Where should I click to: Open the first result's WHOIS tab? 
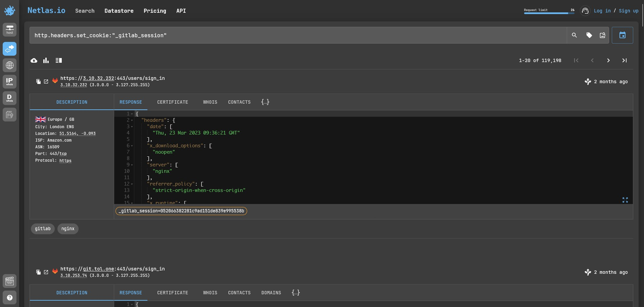[210, 102]
